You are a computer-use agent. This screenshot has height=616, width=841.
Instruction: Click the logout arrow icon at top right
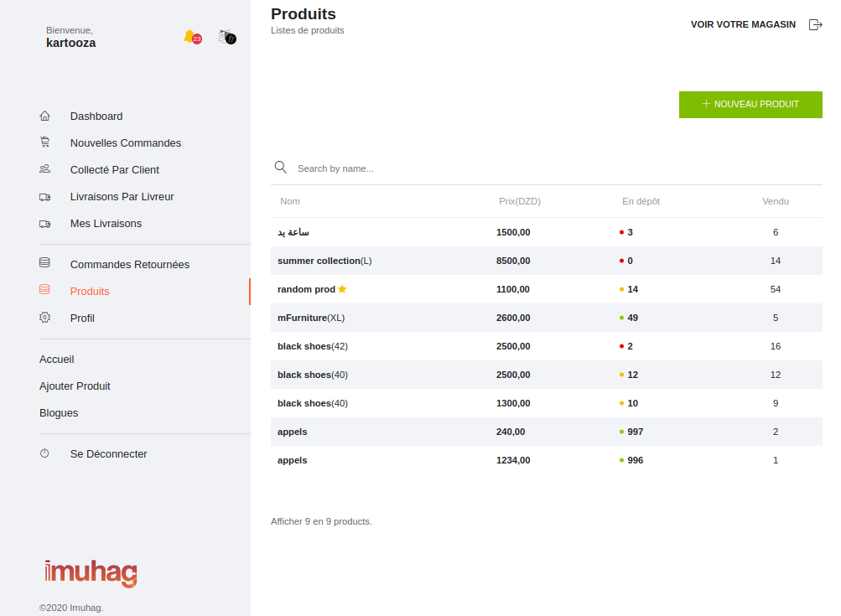(814, 24)
